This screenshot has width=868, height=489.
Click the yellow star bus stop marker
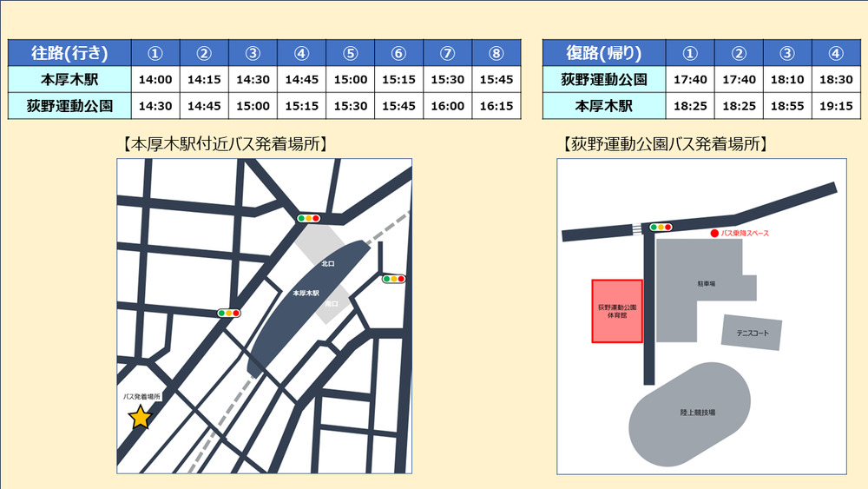[140, 419]
